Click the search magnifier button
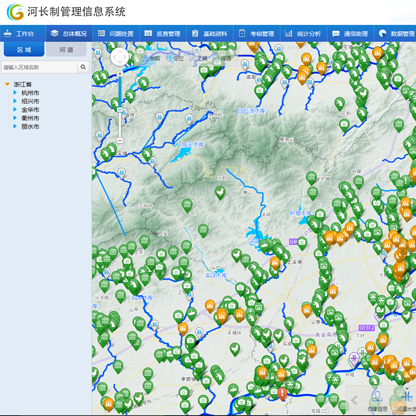This screenshot has height=416, width=416. [83, 67]
